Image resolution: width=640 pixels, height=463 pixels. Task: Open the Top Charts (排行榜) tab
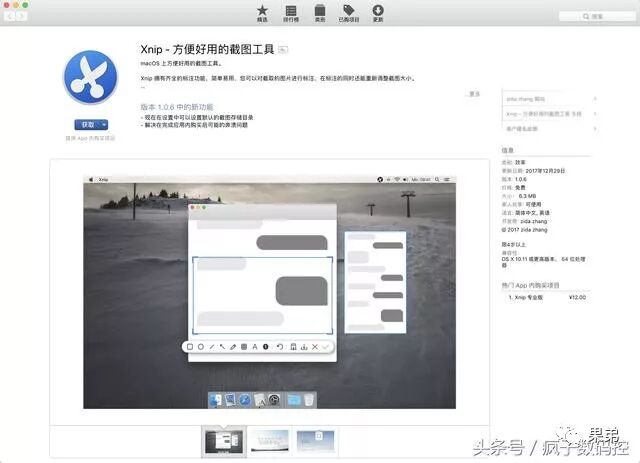click(x=291, y=13)
